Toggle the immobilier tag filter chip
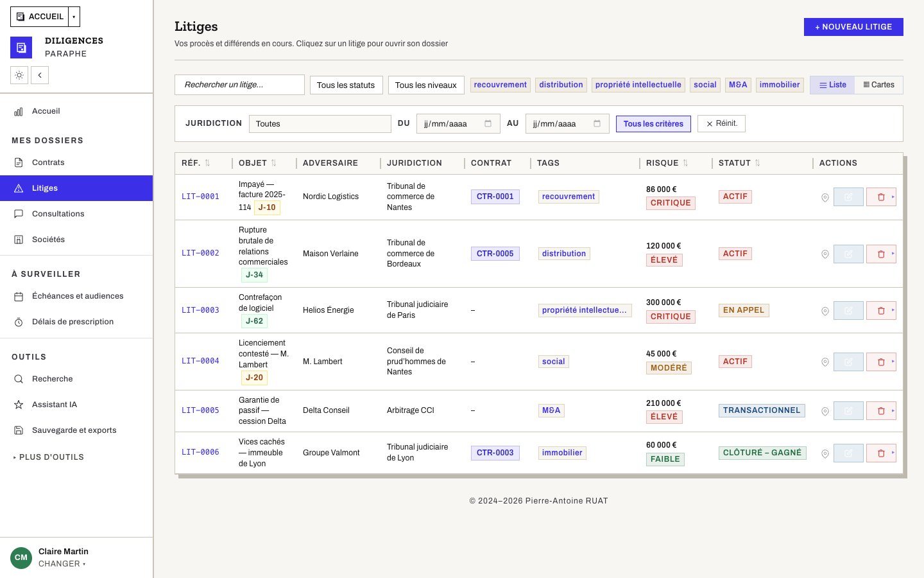Screen dimensions: 924x578 [780, 85]
